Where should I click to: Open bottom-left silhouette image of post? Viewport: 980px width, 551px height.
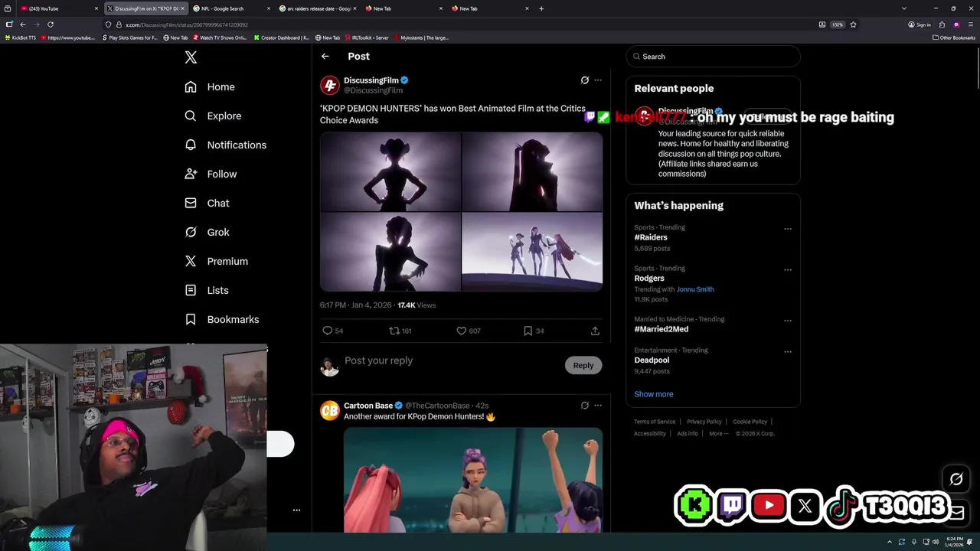tap(390, 252)
